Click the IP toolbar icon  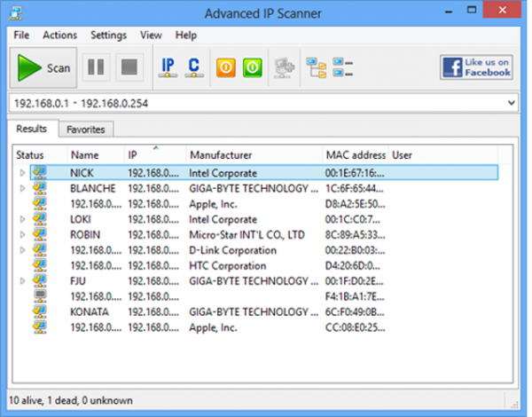[x=166, y=68]
